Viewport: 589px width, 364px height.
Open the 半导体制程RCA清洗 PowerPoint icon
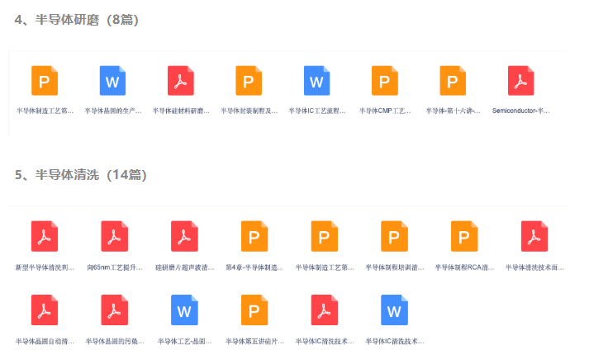click(x=464, y=236)
